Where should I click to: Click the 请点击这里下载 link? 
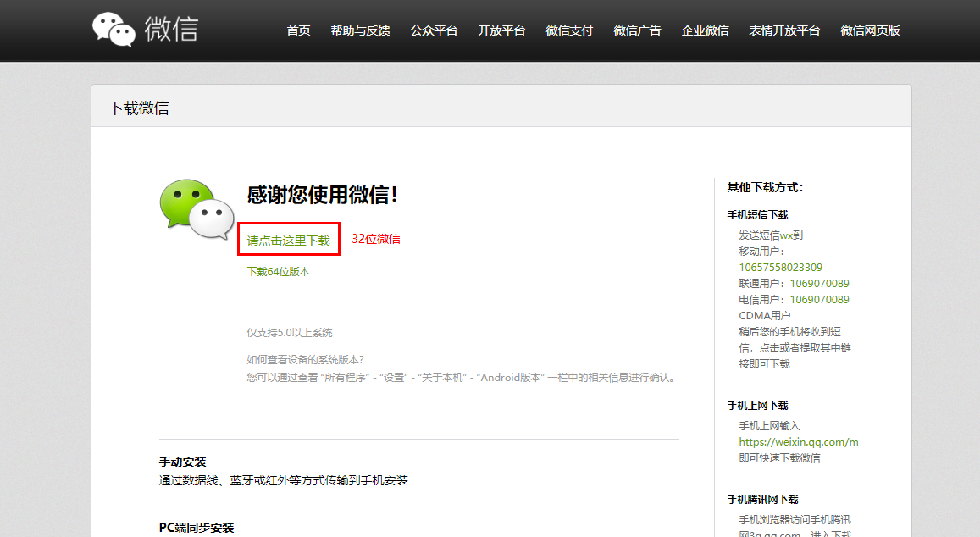pos(288,241)
